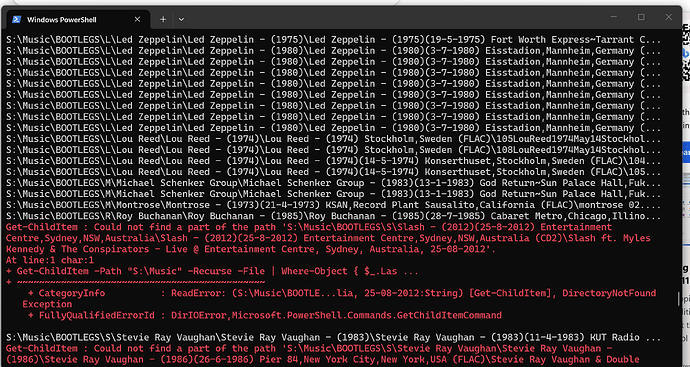Open a new tab with plus button

tap(163, 19)
